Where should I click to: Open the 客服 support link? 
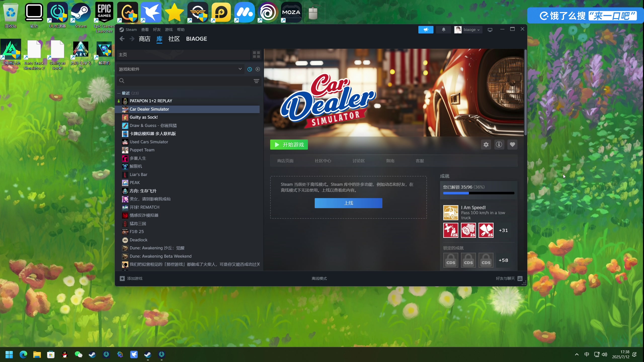[x=420, y=161]
